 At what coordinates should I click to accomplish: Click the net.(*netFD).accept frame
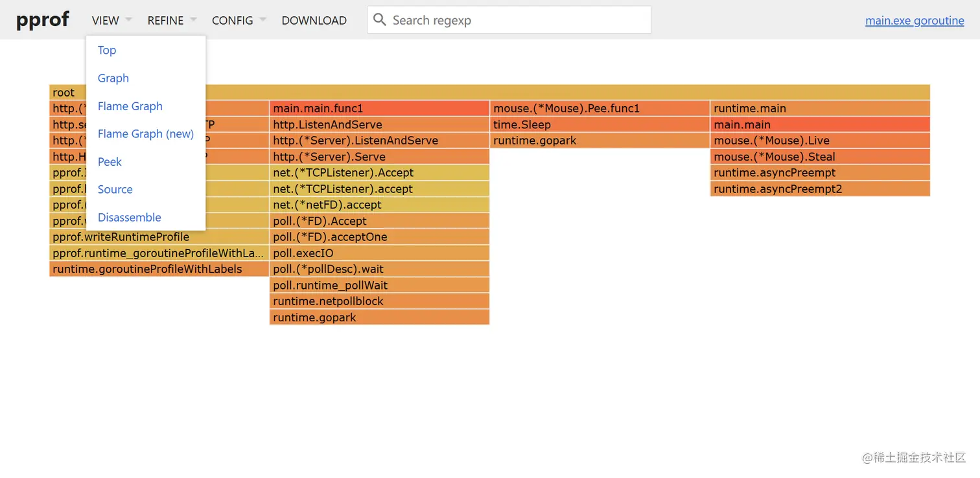(x=379, y=205)
